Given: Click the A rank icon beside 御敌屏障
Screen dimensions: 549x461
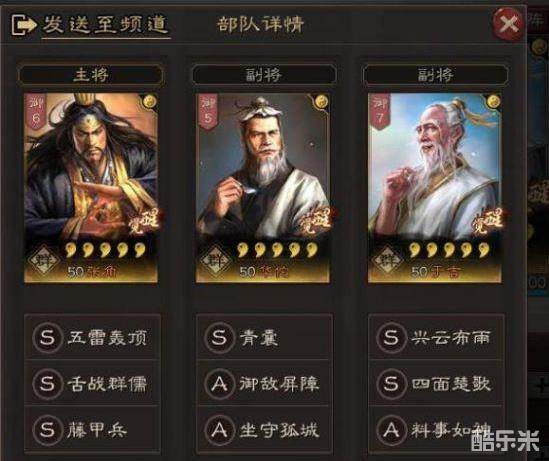Looking at the screenshot, I should pyautogui.click(x=219, y=383).
